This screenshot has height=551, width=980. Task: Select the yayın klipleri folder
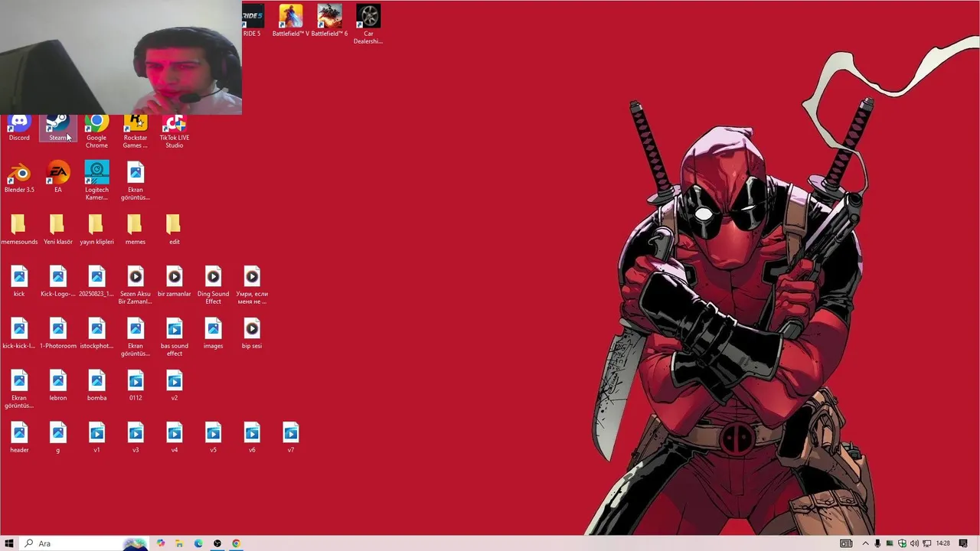point(96,230)
